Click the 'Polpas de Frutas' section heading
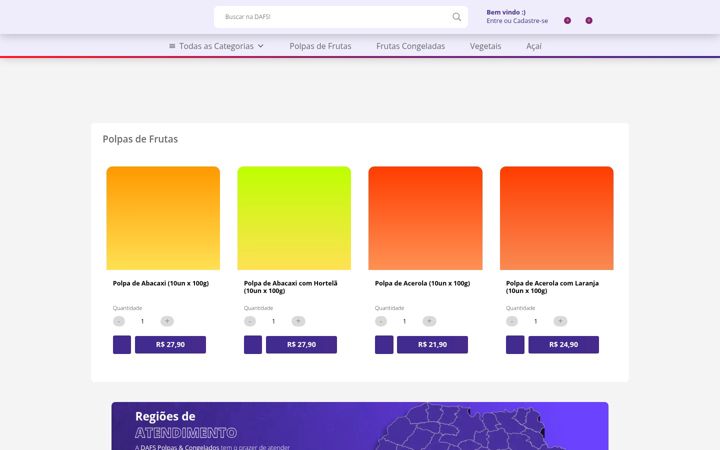The image size is (720, 450). pos(140,139)
